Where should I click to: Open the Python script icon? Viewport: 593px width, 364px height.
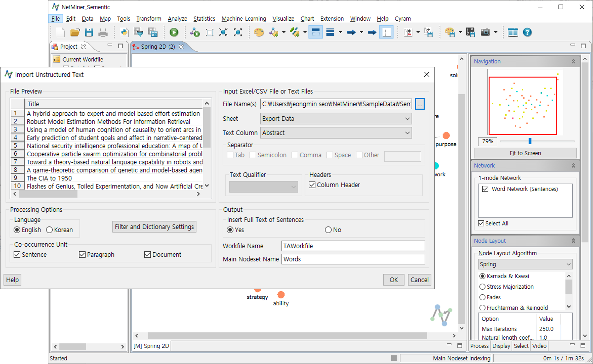tap(124, 32)
